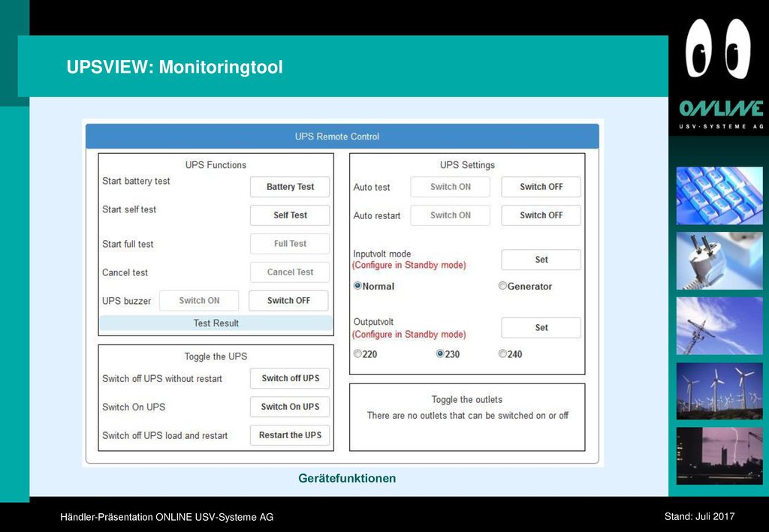Set the Outputvolt value
The height and width of the screenshot is (532, 769).
[541, 328]
